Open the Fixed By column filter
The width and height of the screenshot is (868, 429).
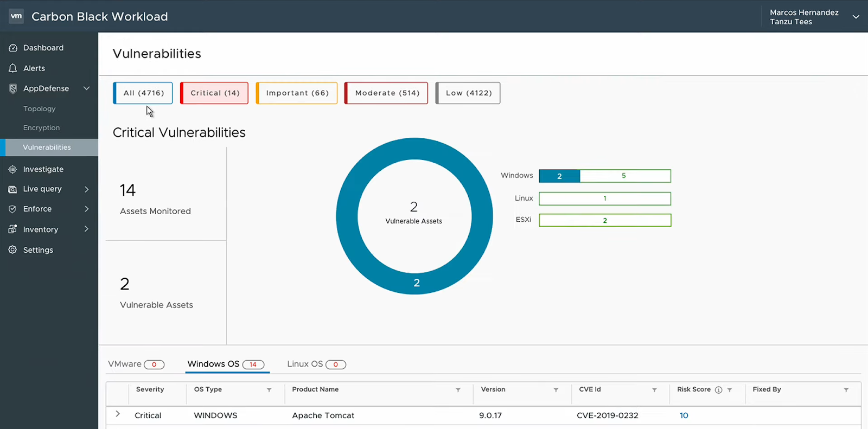(846, 390)
